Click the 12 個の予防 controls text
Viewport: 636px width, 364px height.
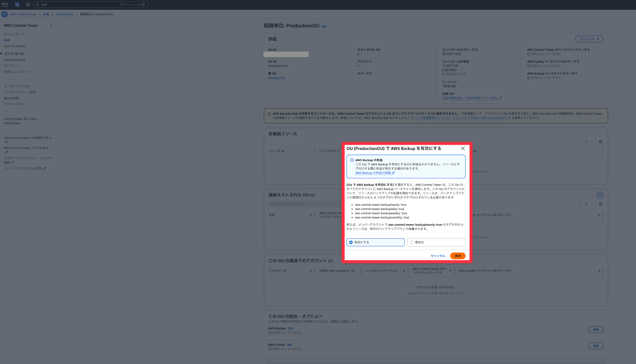click(450, 66)
